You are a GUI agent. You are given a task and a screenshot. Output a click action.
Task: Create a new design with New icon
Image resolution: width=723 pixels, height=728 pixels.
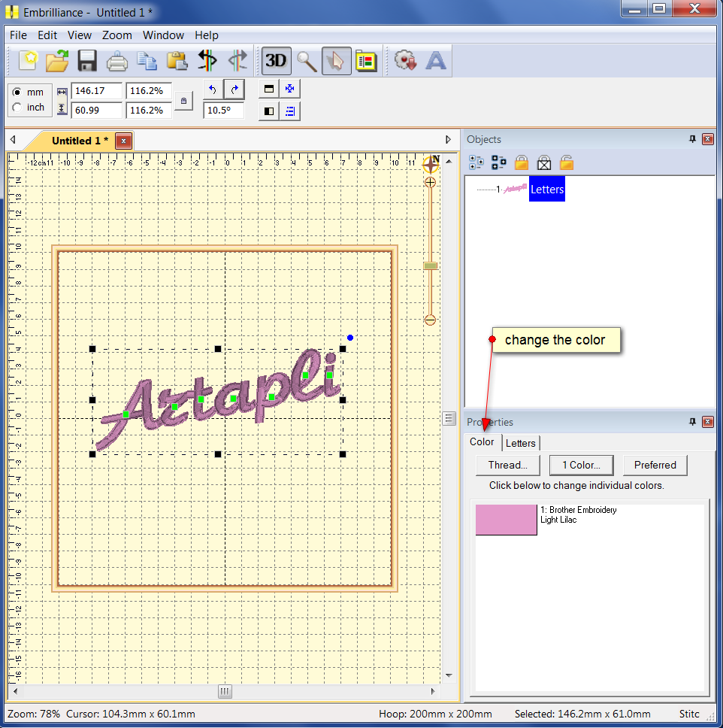pos(28,61)
